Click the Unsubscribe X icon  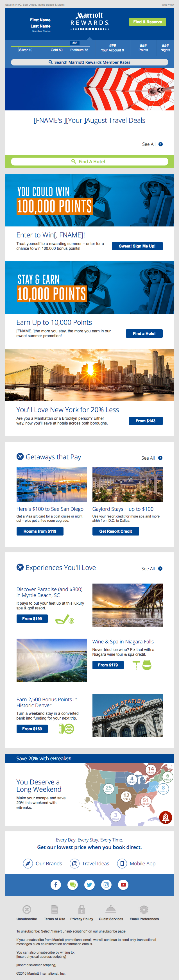click(27, 909)
